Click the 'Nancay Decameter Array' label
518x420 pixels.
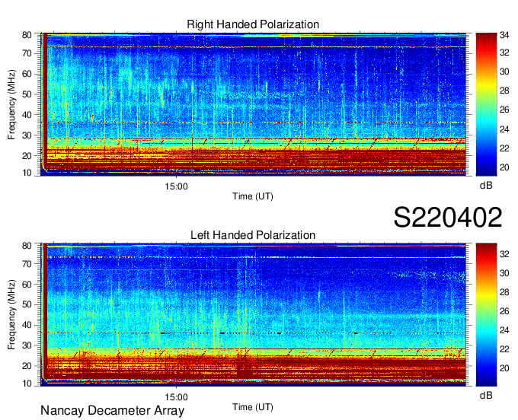coord(112,411)
